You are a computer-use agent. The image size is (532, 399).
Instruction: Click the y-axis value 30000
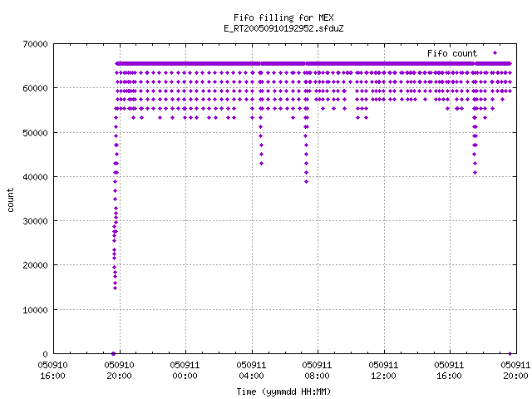[x=35, y=221]
